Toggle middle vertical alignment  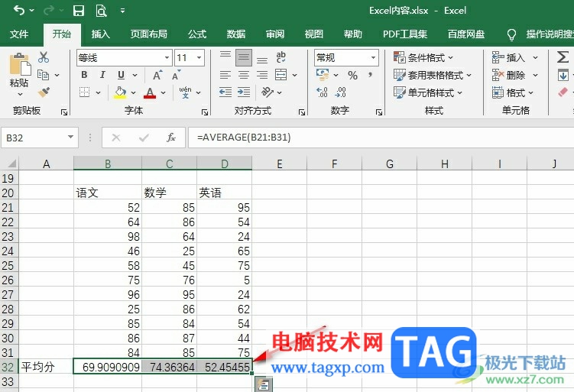(244, 57)
